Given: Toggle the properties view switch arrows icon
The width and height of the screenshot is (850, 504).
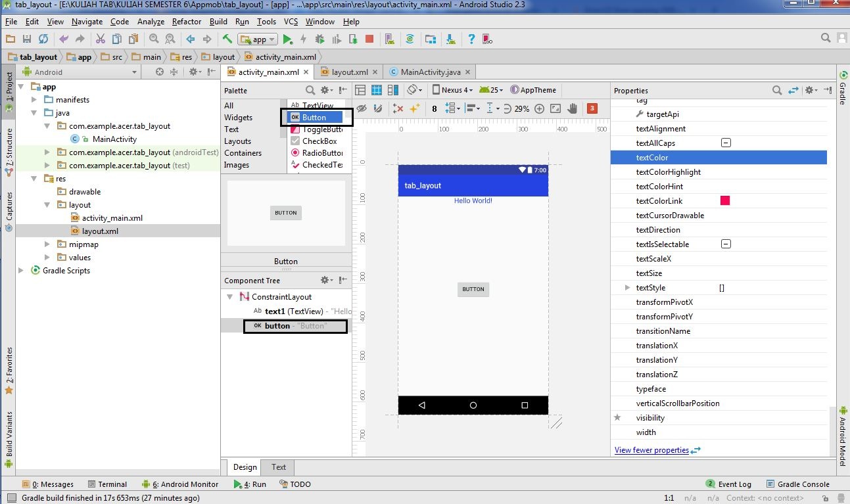Looking at the screenshot, I should point(793,90).
